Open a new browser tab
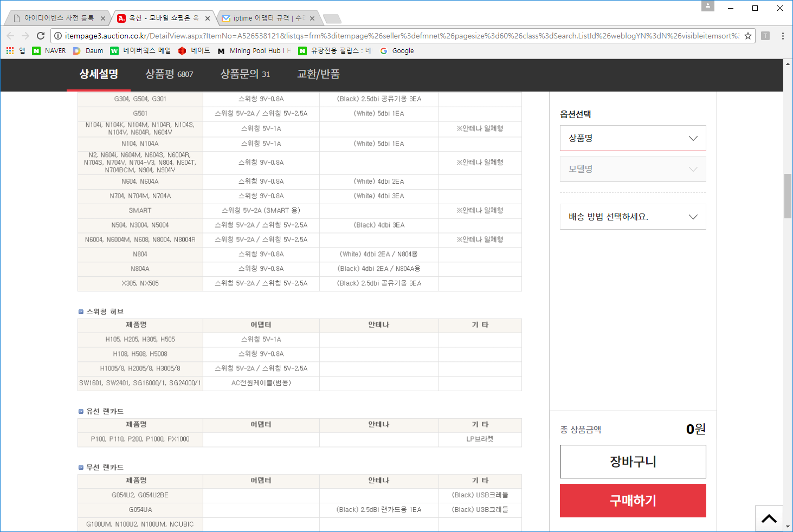Screen dimensions: 793x532 coord(332,19)
